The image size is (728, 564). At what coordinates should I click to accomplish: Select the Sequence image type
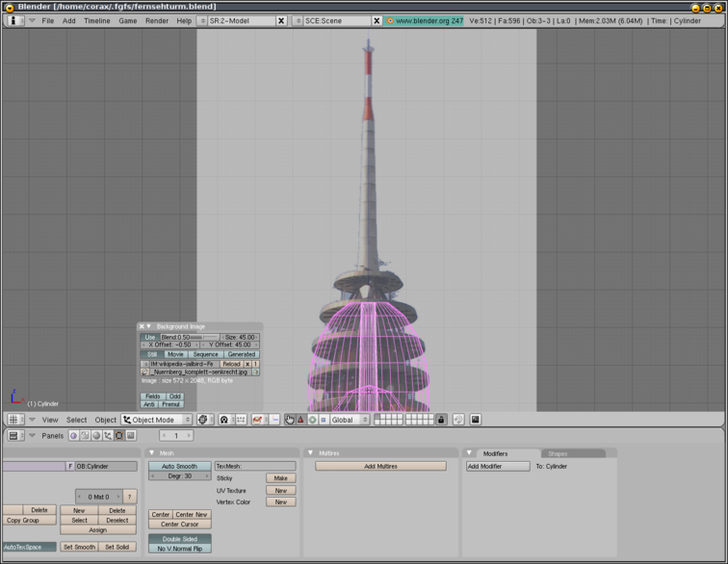(x=205, y=354)
